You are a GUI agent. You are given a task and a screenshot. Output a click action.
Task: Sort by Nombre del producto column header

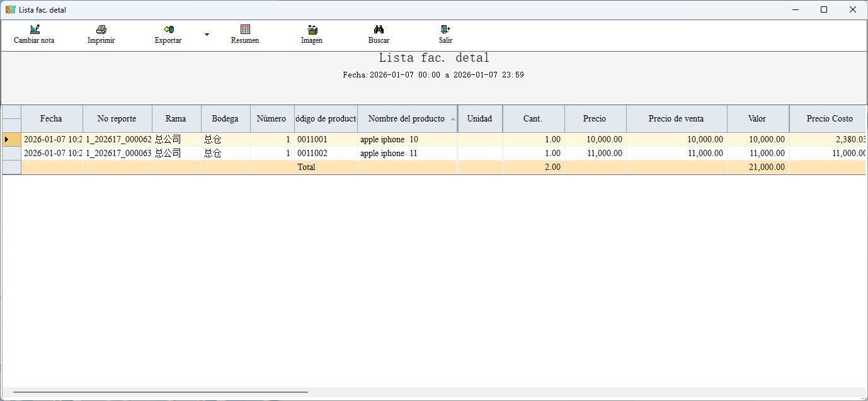pos(406,118)
